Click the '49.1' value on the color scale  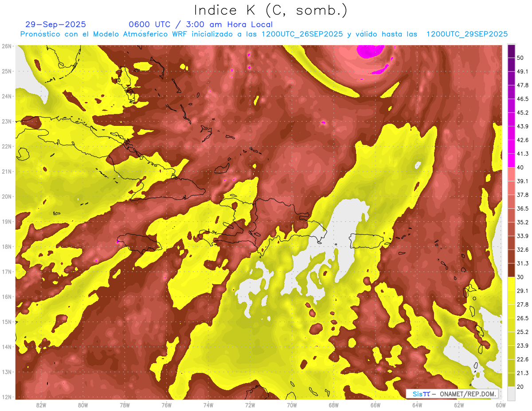pos(522,71)
